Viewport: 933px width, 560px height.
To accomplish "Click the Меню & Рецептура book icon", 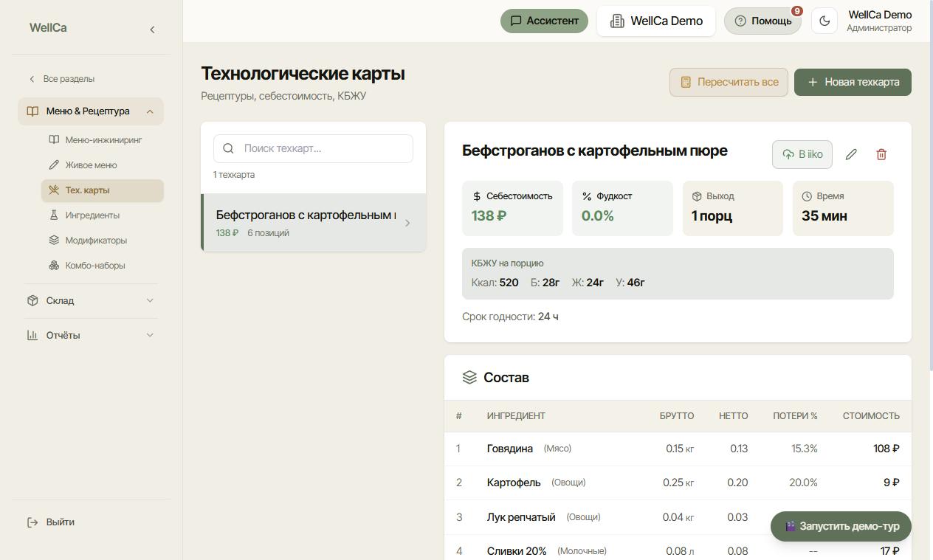I will coord(32,111).
